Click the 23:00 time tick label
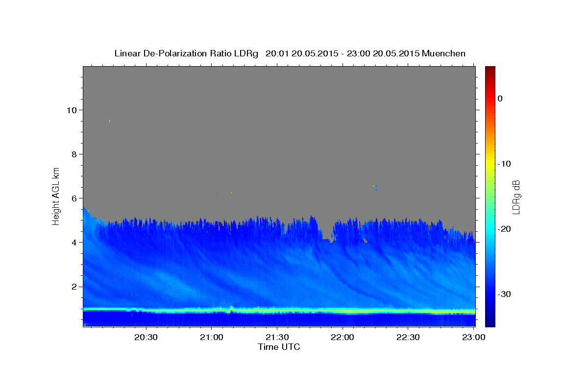The height and width of the screenshot is (392, 588). click(x=473, y=338)
